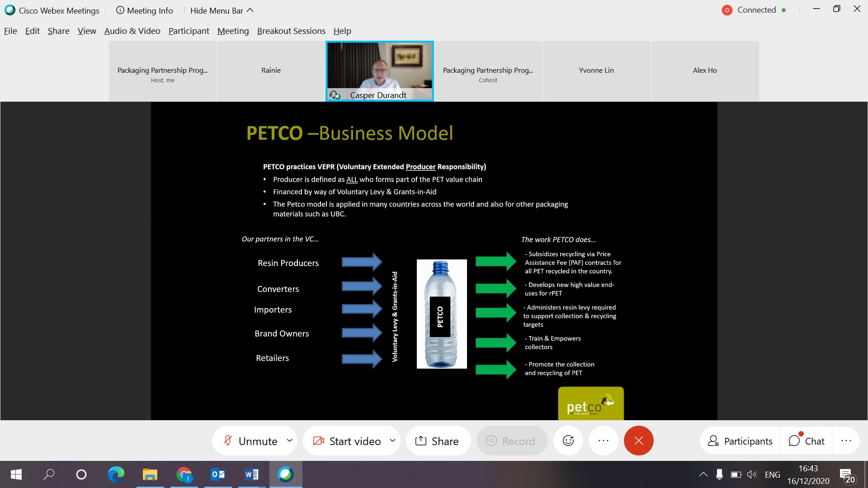Expand video options arrow beside Start video
Screen dimensions: 868x488
coord(392,440)
